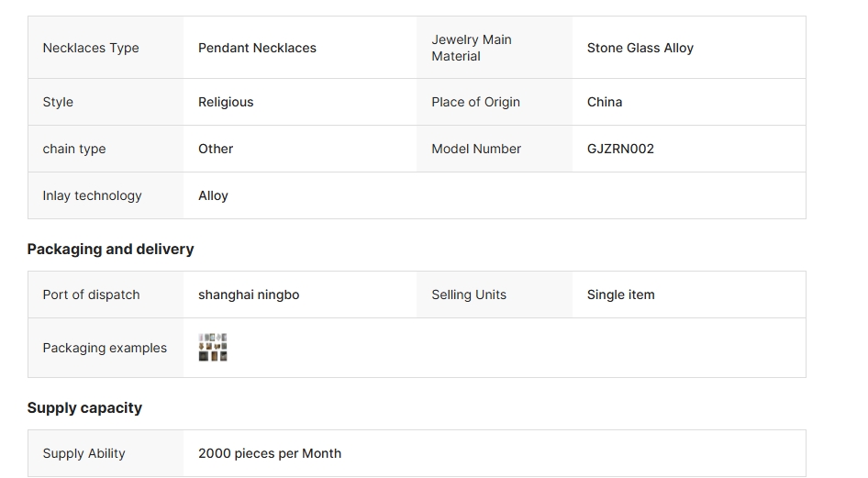Select the GJZRN002 model number text

tap(620, 149)
